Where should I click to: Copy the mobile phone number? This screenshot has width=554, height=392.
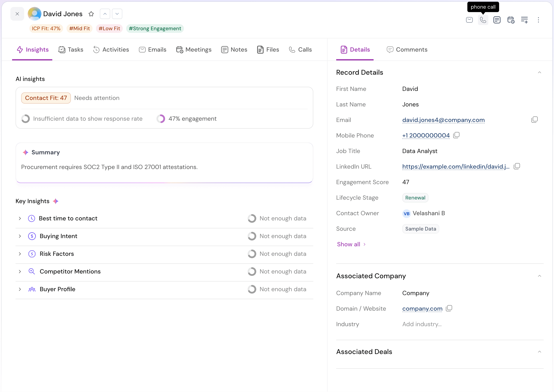[x=456, y=135]
